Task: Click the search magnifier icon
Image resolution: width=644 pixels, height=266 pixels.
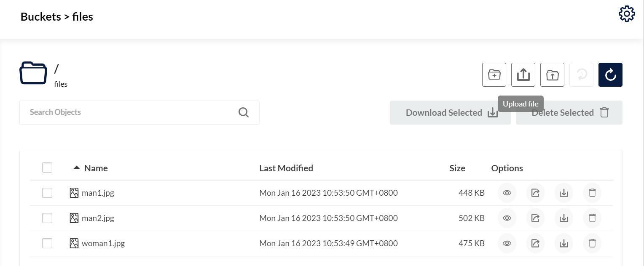Action: pos(244,112)
